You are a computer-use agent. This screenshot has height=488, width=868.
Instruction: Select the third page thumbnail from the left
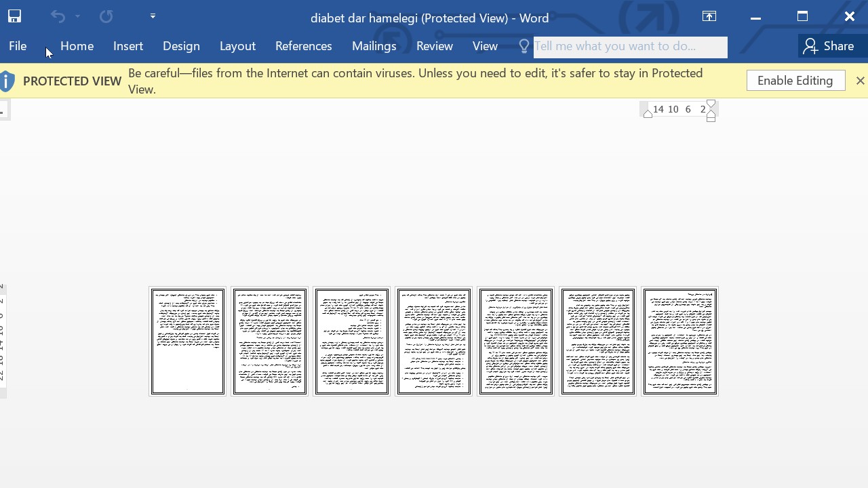coord(351,341)
